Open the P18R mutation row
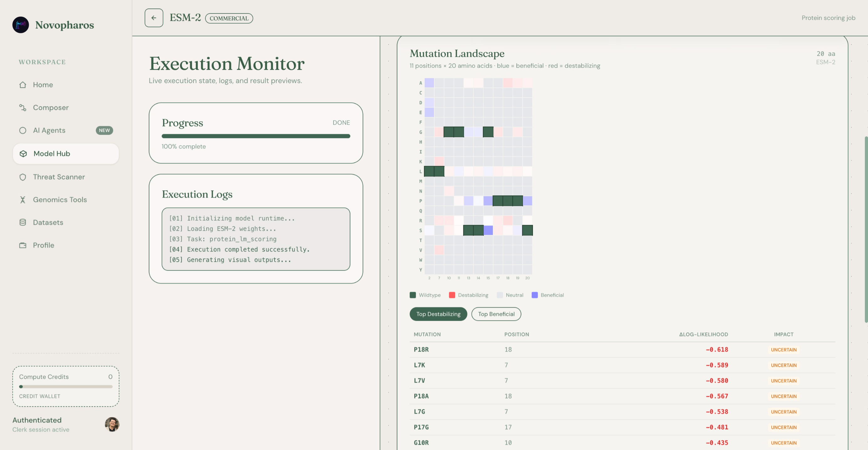Screen dimensions: 868x450 pos(421,349)
